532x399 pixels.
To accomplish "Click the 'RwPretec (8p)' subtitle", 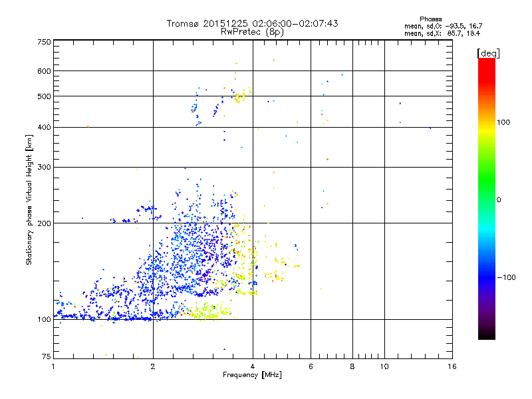I will pyautogui.click(x=252, y=32).
